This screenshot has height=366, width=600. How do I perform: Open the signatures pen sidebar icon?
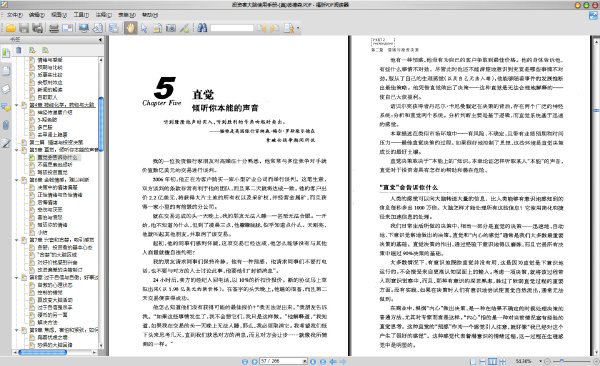(6, 143)
